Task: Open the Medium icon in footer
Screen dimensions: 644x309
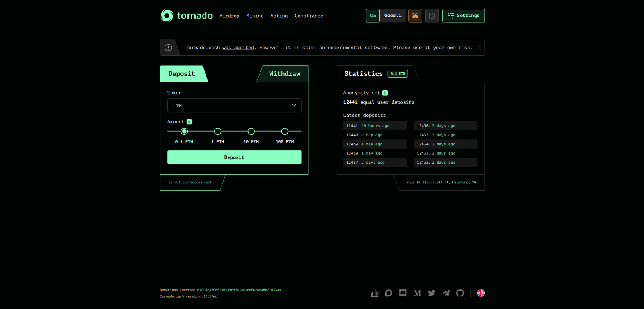Action: pyautogui.click(x=417, y=293)
